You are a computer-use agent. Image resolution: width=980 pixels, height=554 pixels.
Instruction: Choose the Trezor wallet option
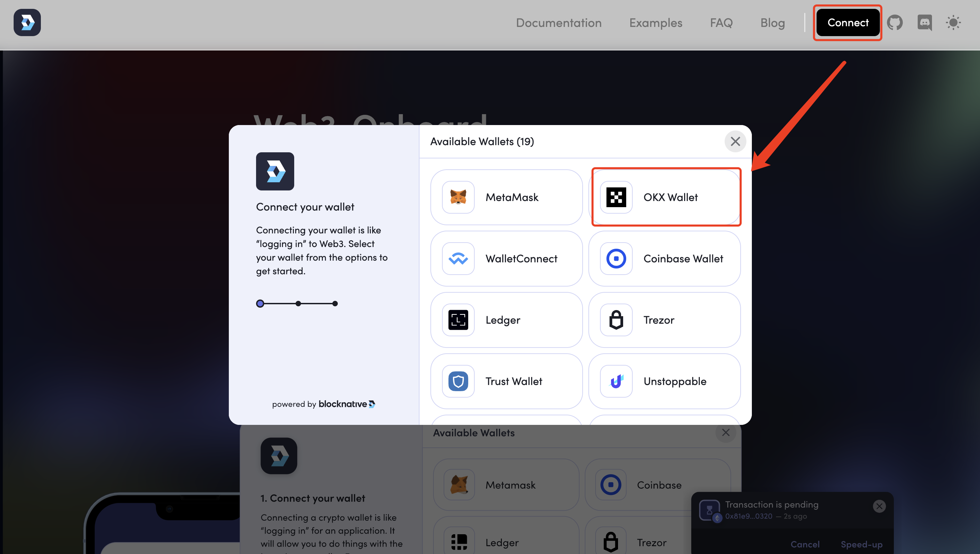664,320
